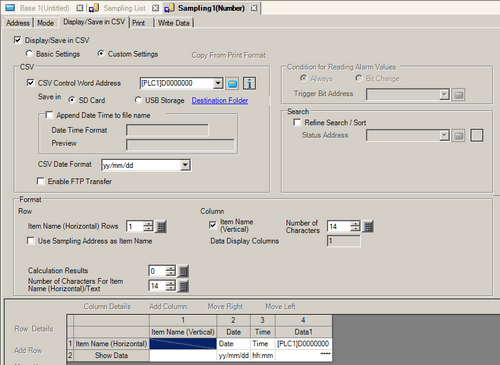Screen dimensions: 500x365
Task: Click the Sampling 1(Number) tab icon
Action: pos(169,8)
